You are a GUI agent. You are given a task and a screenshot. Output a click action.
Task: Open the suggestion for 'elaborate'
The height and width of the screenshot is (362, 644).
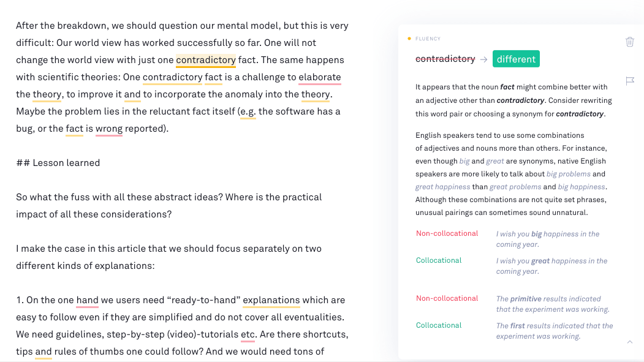click(x=320, y=77)
